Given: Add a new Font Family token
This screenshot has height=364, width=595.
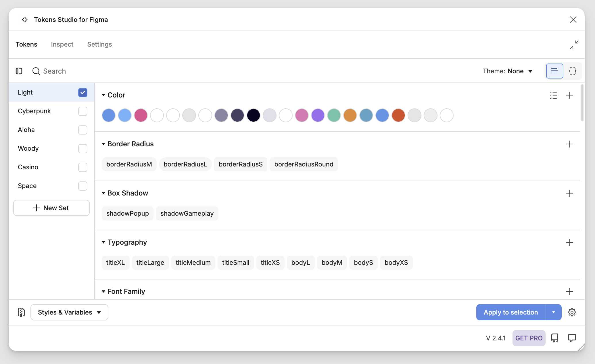Looking at the screenshot, I should tap(569, 292).
